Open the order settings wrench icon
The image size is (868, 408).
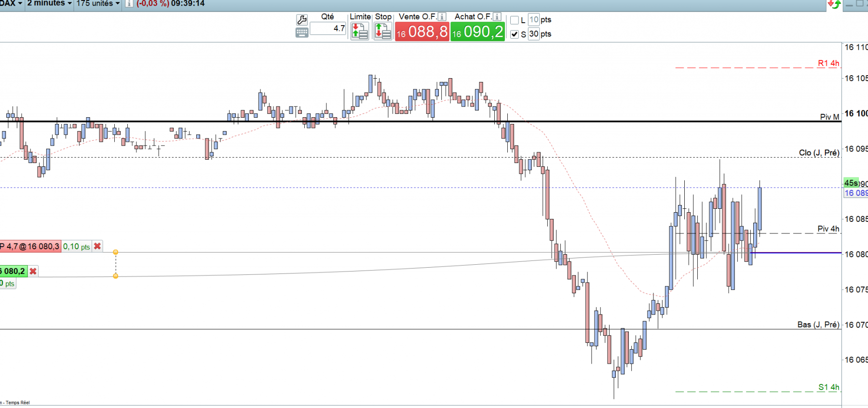pos(302,20)
